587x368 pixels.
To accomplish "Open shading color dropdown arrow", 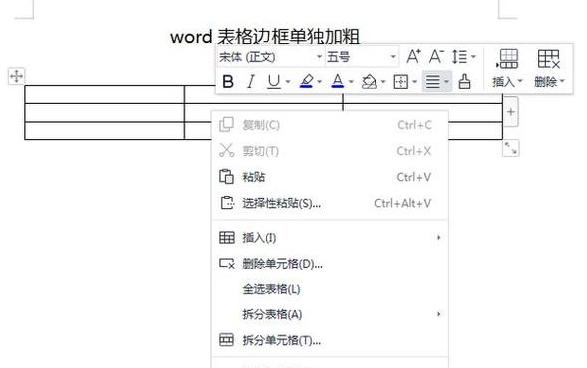I will (x=383, y=81).
